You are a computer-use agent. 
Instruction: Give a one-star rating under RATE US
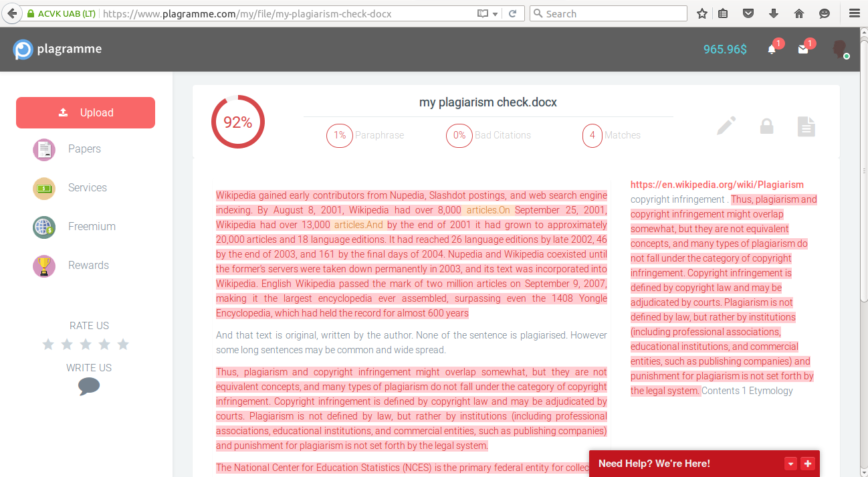(x=47, y=344)
